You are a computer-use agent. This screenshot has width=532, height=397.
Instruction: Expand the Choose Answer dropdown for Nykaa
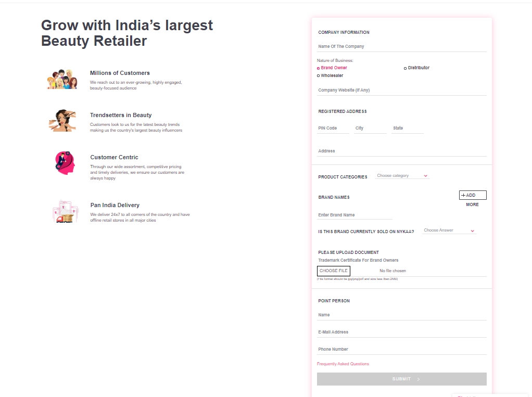pos(449,230)
